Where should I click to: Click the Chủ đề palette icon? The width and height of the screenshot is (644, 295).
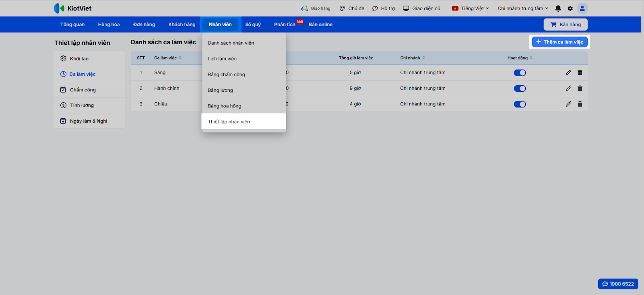[x=342, y=8]
